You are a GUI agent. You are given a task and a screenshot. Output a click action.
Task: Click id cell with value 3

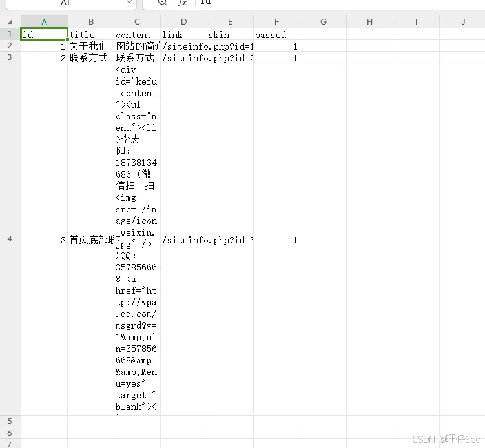(44, 239)
